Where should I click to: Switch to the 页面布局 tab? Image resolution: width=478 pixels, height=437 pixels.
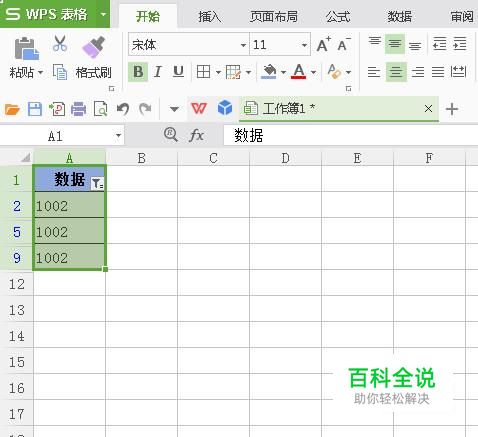[274, 16]
